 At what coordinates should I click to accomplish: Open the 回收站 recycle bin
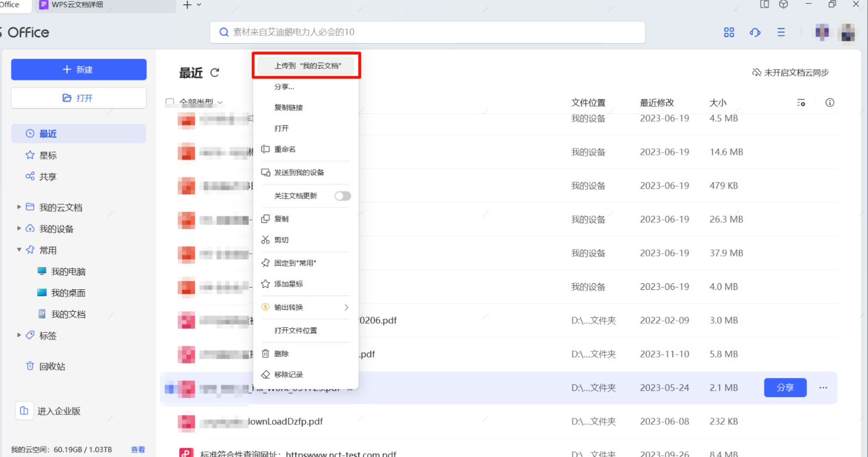pos(52,366)
